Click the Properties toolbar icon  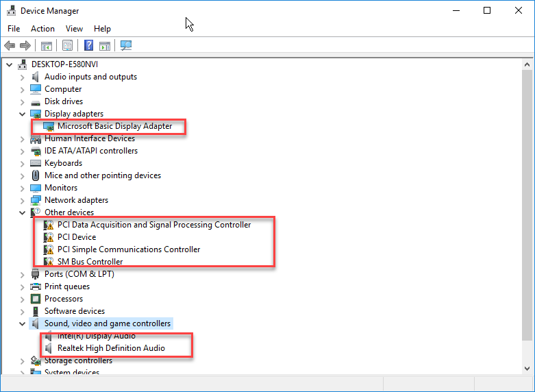(x=67, y=46)
